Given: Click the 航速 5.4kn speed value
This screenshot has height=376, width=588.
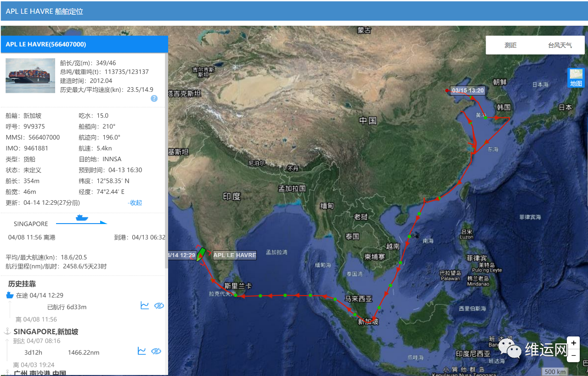Looking at the screenshot, I should (104, 148).
